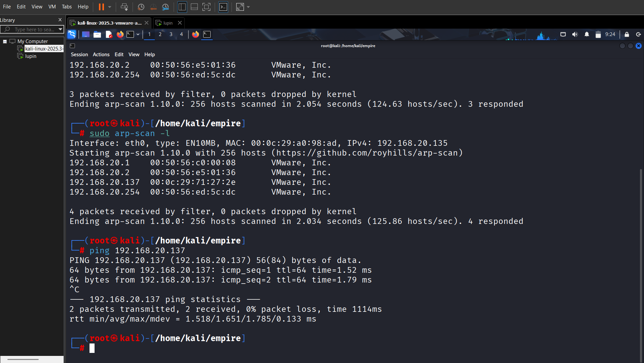Open the volume speaker icon in the Kali panel
644x363 pixels.
pyautogui.click(x=575, y=34)
